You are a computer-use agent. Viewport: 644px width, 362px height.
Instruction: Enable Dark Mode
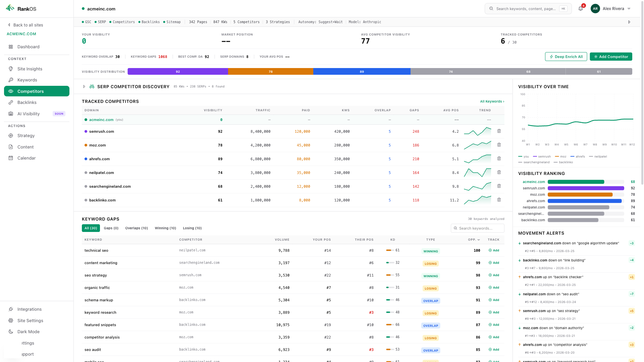pos(28,331)
